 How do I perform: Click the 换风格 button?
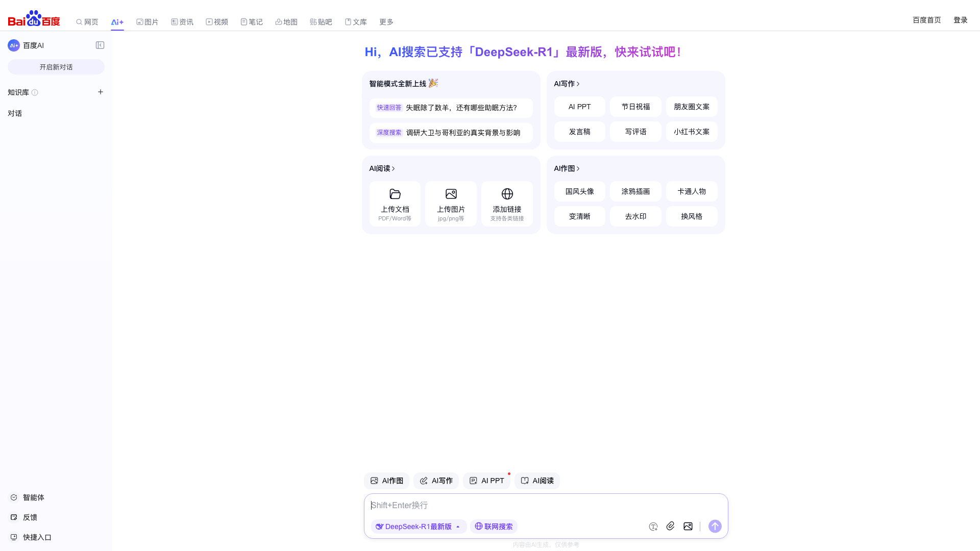point(692,216)
